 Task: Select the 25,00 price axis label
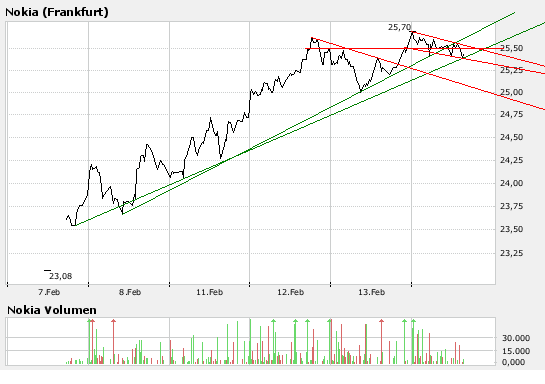[x=511, y=92]
